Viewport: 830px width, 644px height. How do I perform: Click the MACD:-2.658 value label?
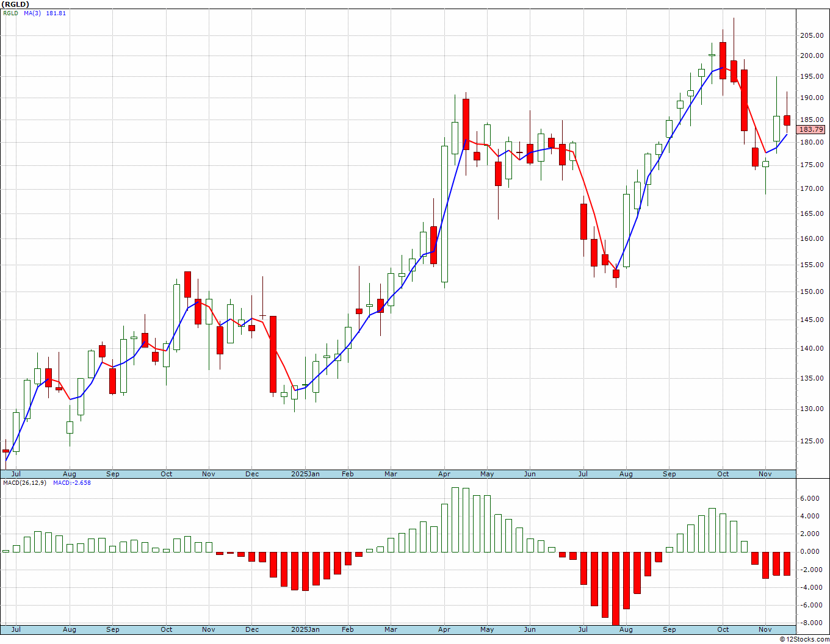(72, 482)
